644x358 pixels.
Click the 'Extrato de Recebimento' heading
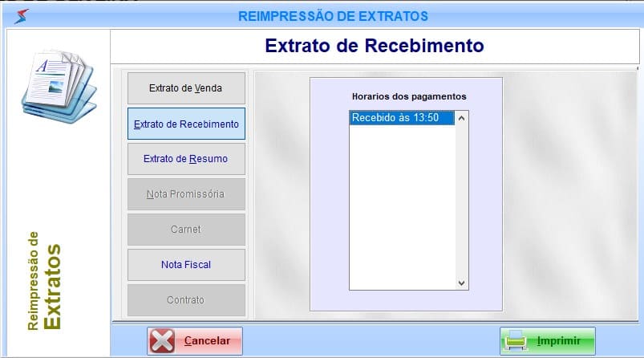tap(375, 46)
